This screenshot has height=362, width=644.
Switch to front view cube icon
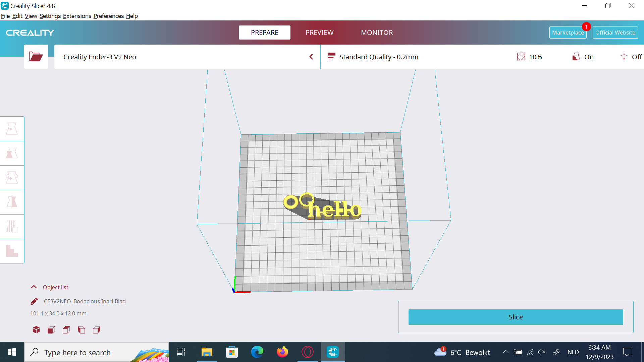click(x=51, y=330)
